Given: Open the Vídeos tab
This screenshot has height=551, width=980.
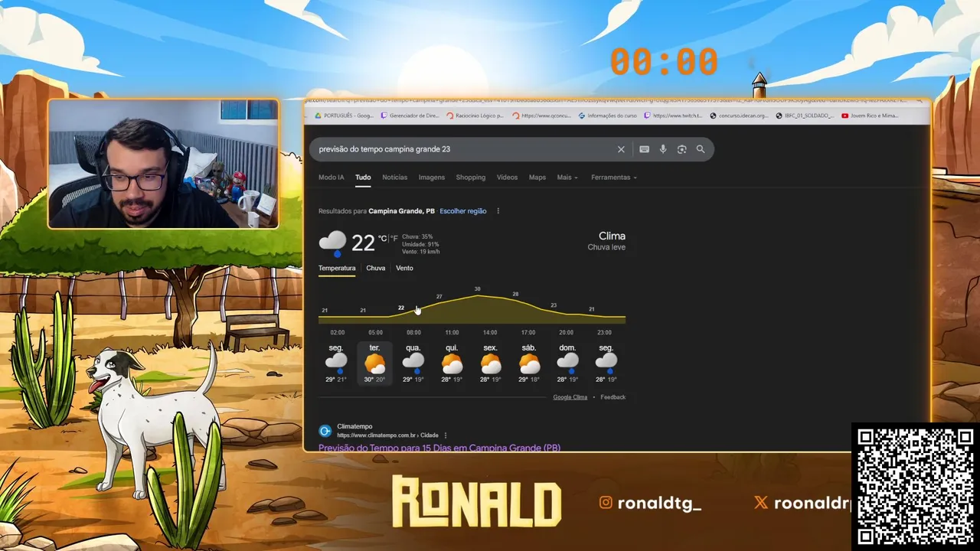Looking at the screenshot, I should (507, 178).
